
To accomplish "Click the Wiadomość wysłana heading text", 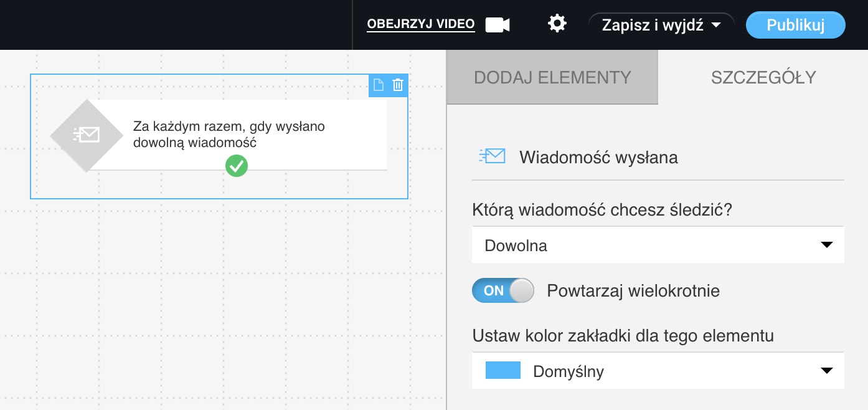I will [598, 158].
